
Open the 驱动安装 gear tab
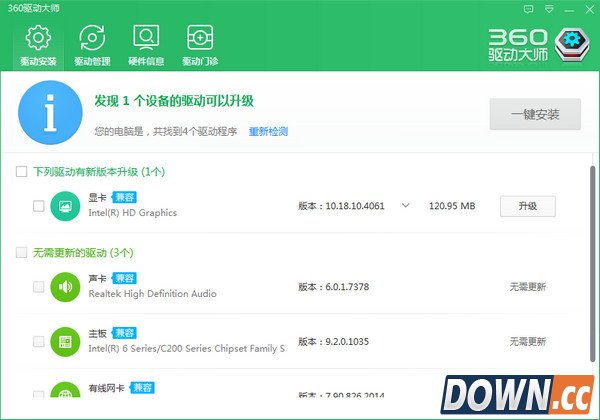tap(38, 46)
